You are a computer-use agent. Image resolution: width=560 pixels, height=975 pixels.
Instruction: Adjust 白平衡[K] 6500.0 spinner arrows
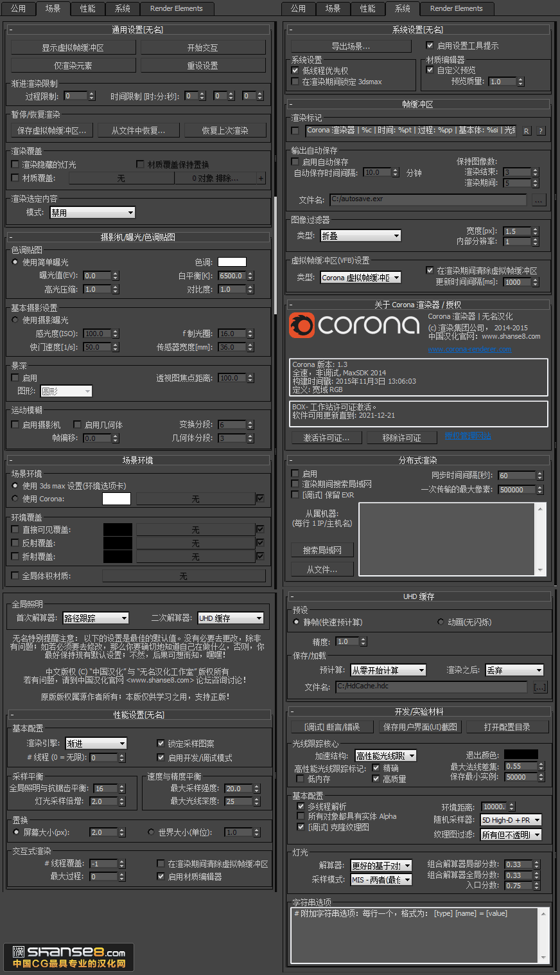pyautogui.click(x=250, y=276)
